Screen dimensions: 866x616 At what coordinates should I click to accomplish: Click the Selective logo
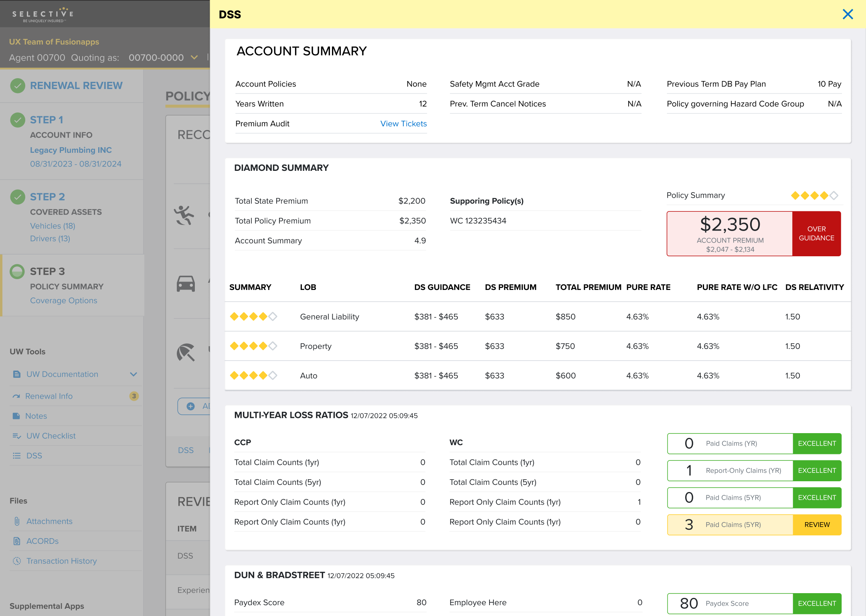pyautogui.click(x=43, y=14)
